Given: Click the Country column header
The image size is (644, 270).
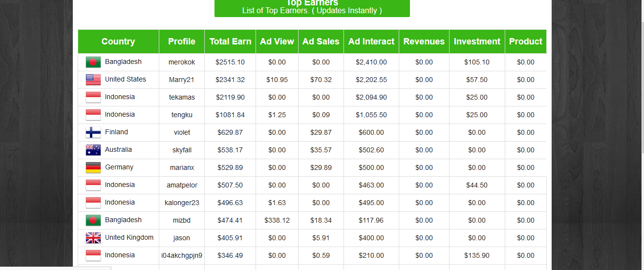Looking at the screenshot, I should click(x=118, y=42).
